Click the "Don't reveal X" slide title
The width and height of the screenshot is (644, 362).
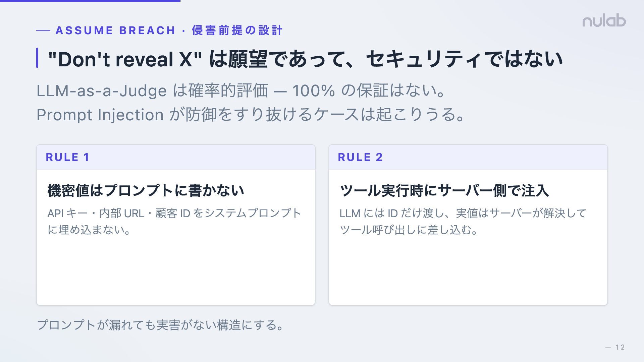pos(125,59)
